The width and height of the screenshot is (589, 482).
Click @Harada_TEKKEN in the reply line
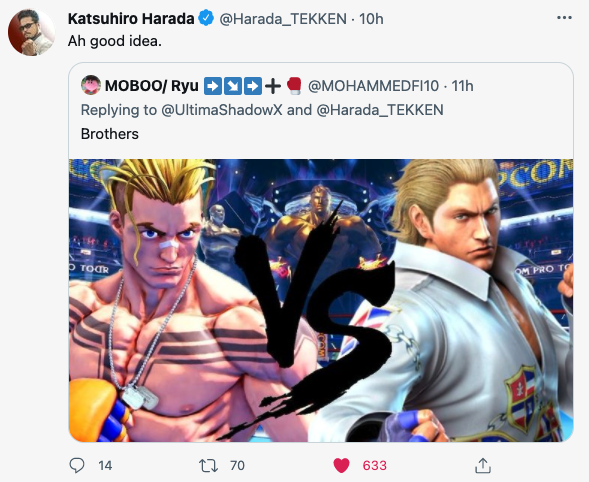click(380, 110)
